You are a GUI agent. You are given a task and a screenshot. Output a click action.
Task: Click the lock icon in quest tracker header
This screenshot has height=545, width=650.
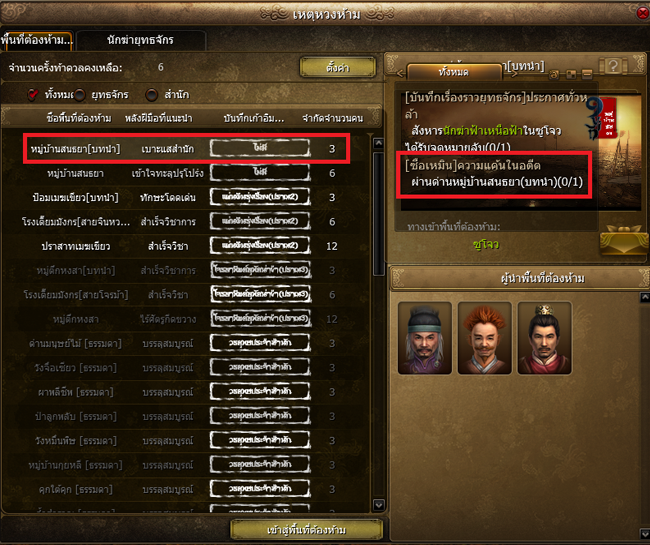click(555, 75)
